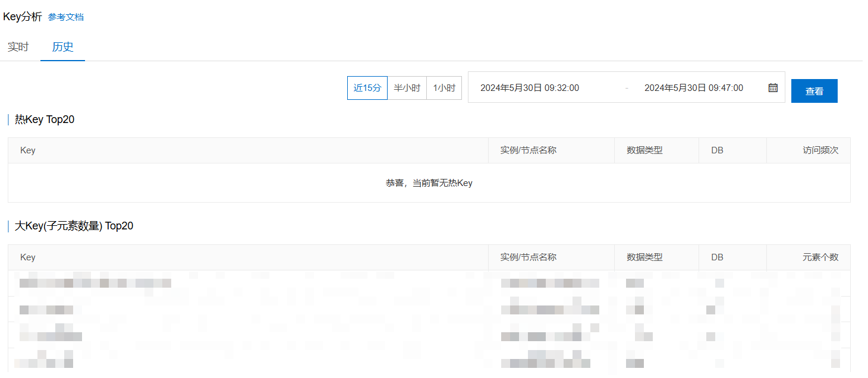Click DB column header in 热Key table

717,150
